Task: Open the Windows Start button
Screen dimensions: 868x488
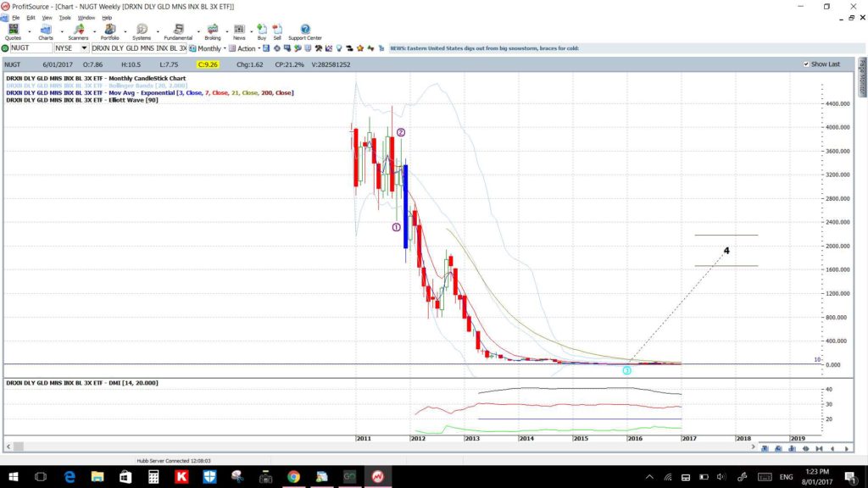Action: (x=14, y=476)
